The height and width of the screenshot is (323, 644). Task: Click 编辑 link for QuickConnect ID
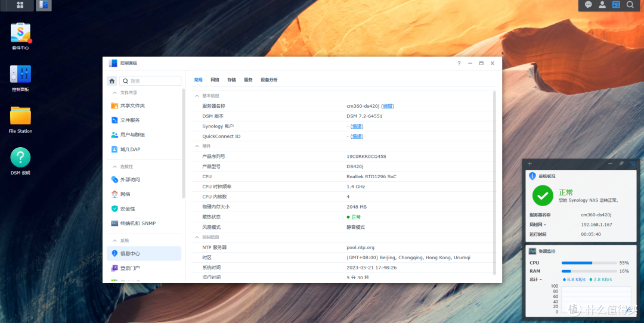(357, 136)
